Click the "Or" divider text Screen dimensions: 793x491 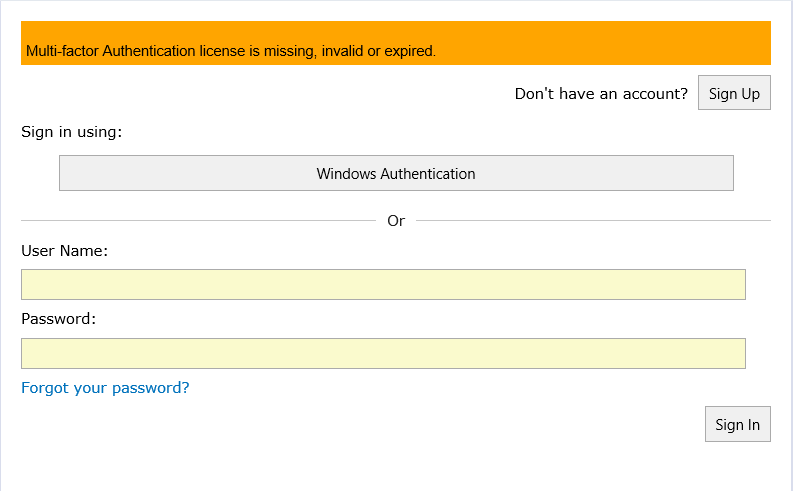(x=396, y=220)
